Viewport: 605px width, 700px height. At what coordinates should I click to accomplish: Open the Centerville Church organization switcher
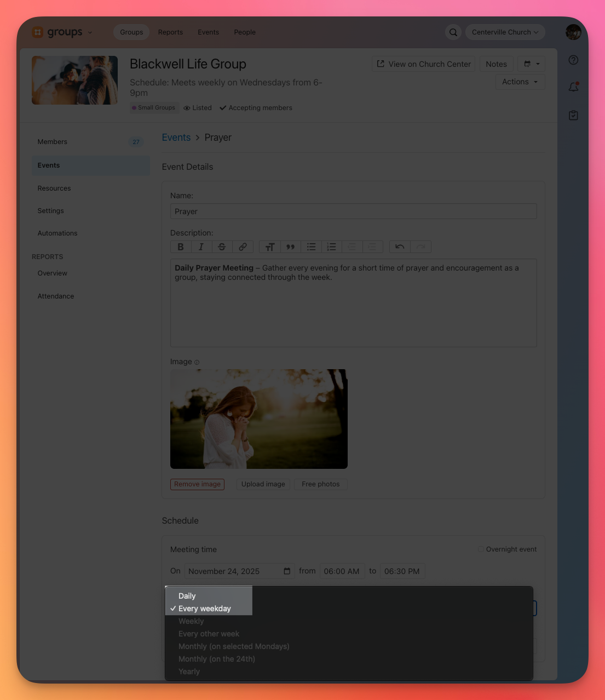pos(505,32)
